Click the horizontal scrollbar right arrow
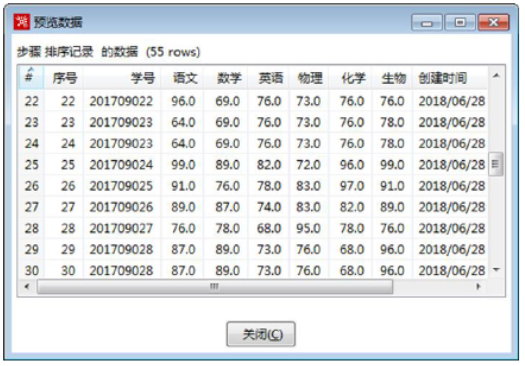Viewport: 525px width, 366px height. point(478,286)
